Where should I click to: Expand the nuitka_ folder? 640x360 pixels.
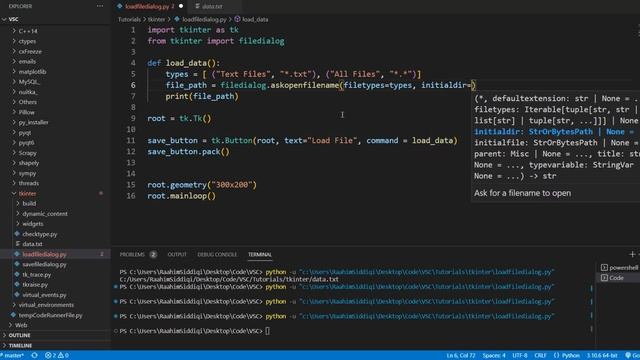[x=27, y=92]
